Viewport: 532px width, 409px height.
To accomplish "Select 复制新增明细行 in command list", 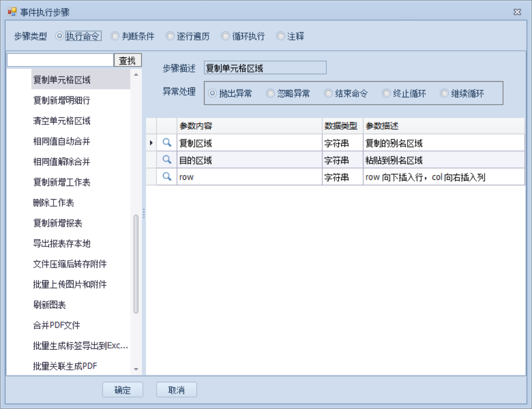I will click(x=62, y=100).
